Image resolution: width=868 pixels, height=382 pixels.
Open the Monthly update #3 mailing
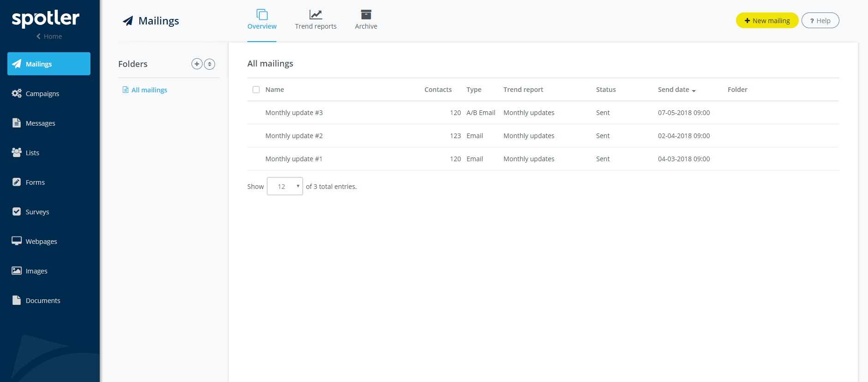(294, 113)
